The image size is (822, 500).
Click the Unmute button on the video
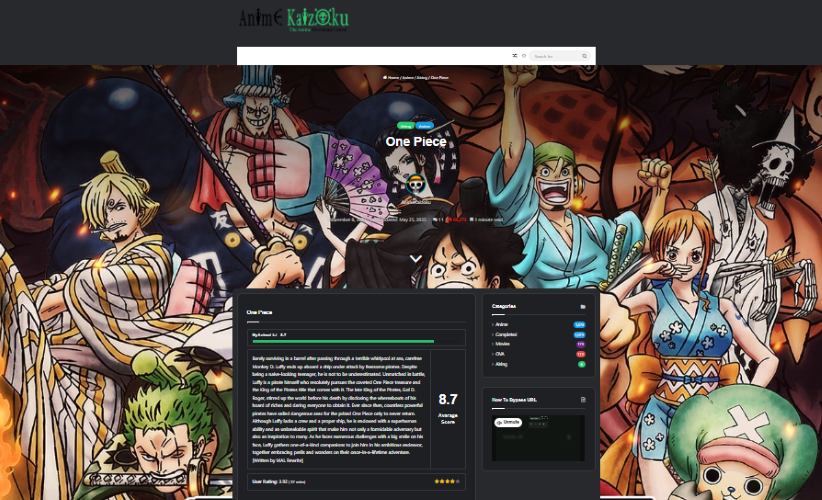[507, 422]
